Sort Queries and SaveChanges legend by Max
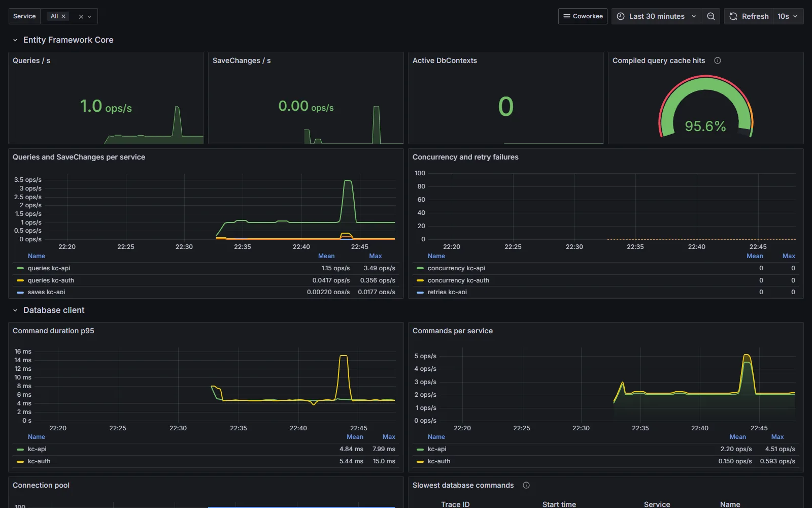812x508 pixels. pyautogui.click(x=376, y=256)
